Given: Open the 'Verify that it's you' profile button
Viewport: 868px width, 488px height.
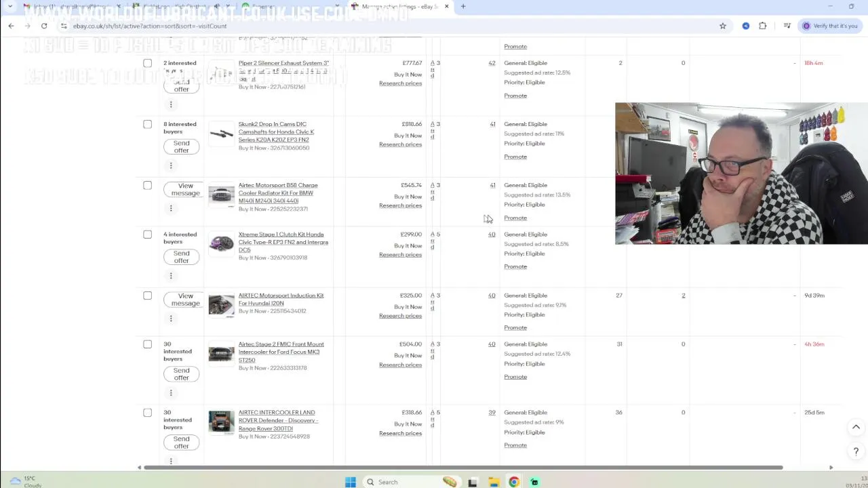Looking at the screenshot, I should coord(831,26).
